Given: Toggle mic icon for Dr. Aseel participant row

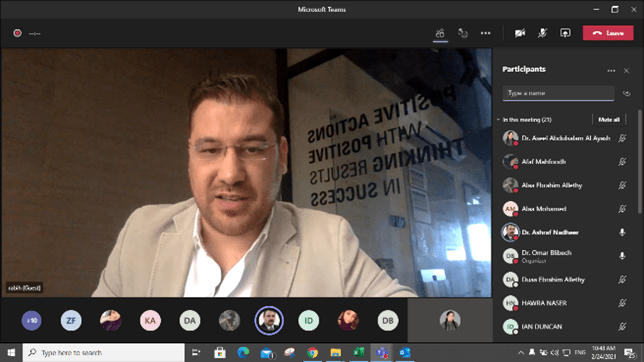Looking at the screenshot, I should (x=622, y=138).
